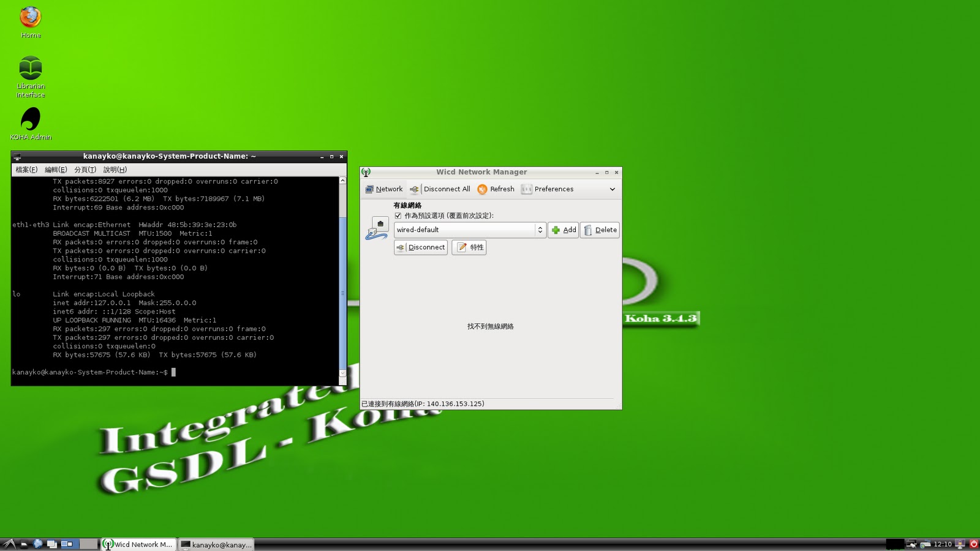Click the terminal window menu icon

click(x=17, y=157)
